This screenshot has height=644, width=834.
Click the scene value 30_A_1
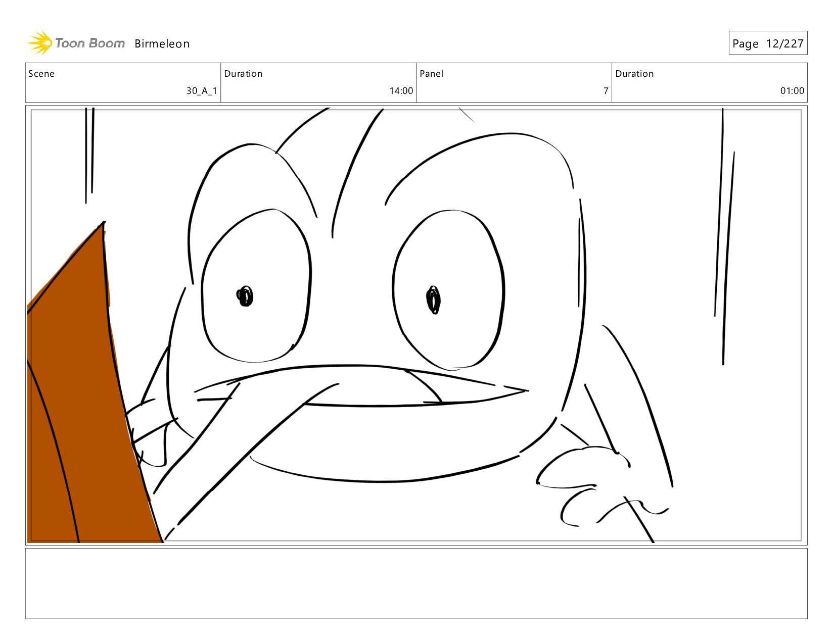pos(202,91)
